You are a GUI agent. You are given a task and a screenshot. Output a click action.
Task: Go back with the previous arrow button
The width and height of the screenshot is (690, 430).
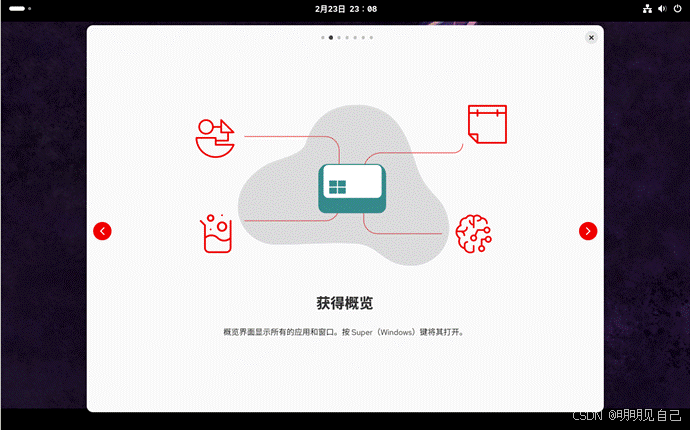102,231
